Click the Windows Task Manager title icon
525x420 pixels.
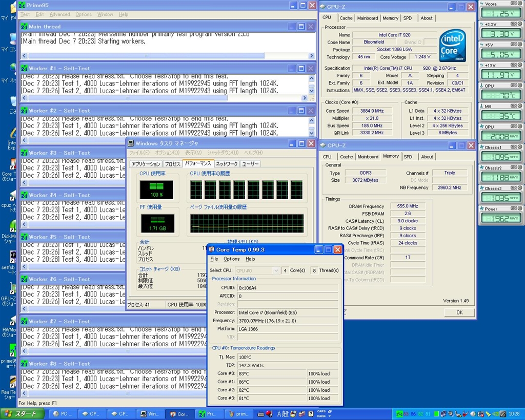coord(131,143)
